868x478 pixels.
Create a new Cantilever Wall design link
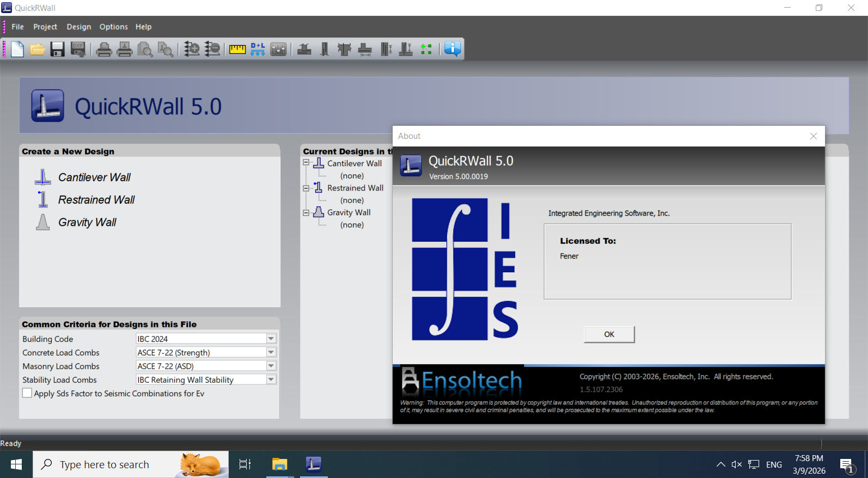point(94,177)
